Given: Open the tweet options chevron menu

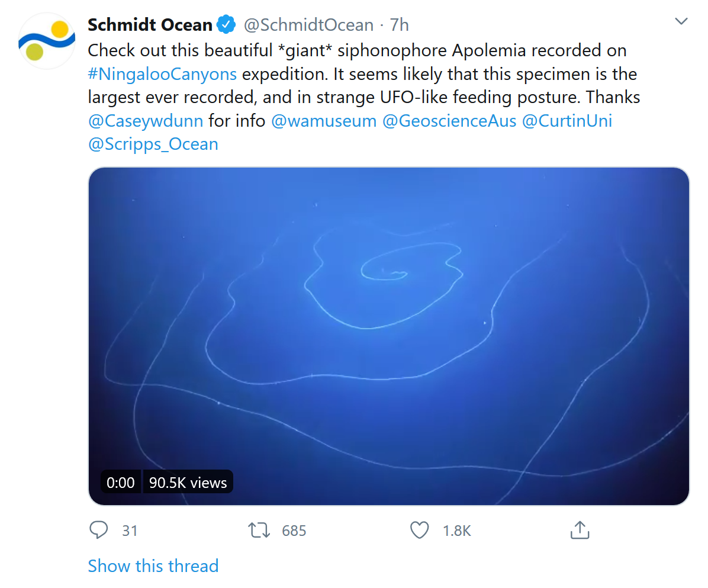Looking at the screenshot, I should click(681, 22).
